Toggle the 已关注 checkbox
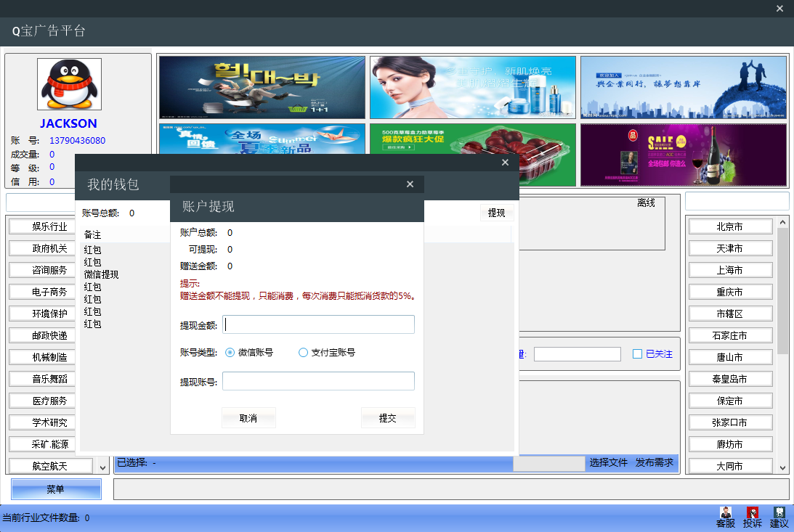 [x=637, y=354]
